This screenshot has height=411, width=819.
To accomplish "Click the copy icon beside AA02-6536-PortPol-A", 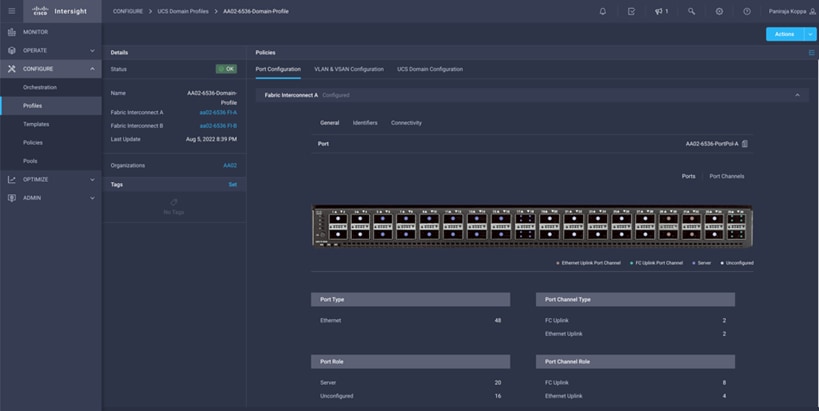I will click(x=745, y=144).
